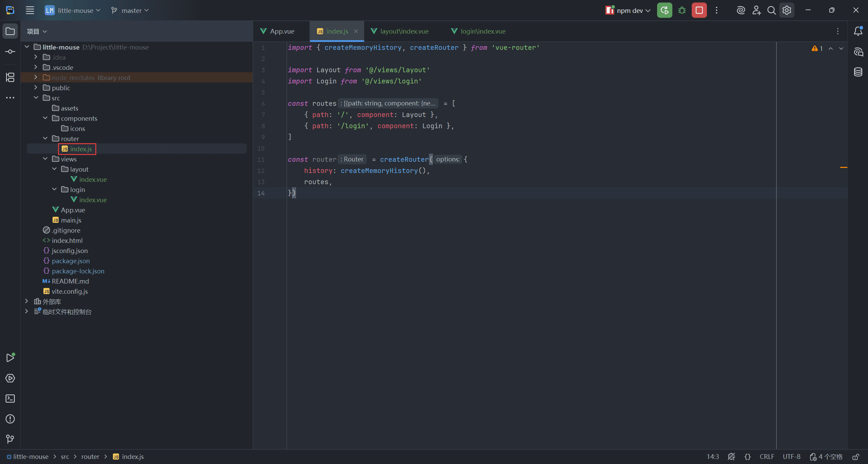Stop the running npm dev process

(x=699, y=11)
